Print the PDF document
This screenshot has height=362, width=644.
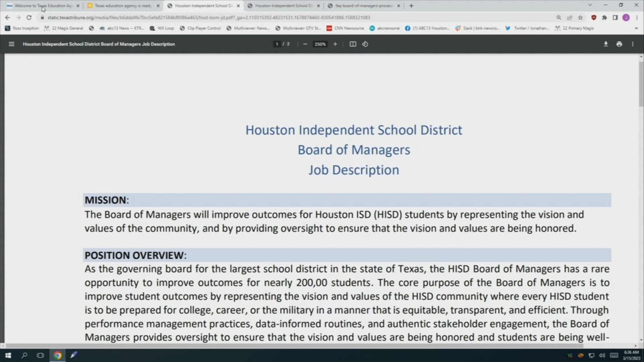tap(619, 44)
